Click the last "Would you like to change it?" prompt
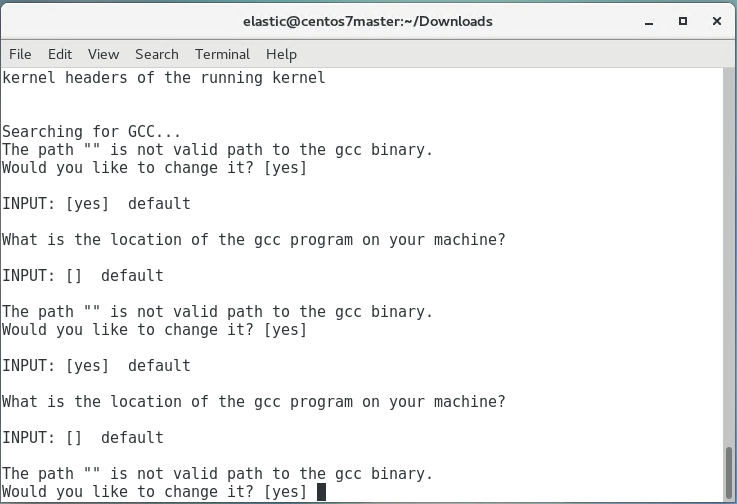 pos(155,492)
